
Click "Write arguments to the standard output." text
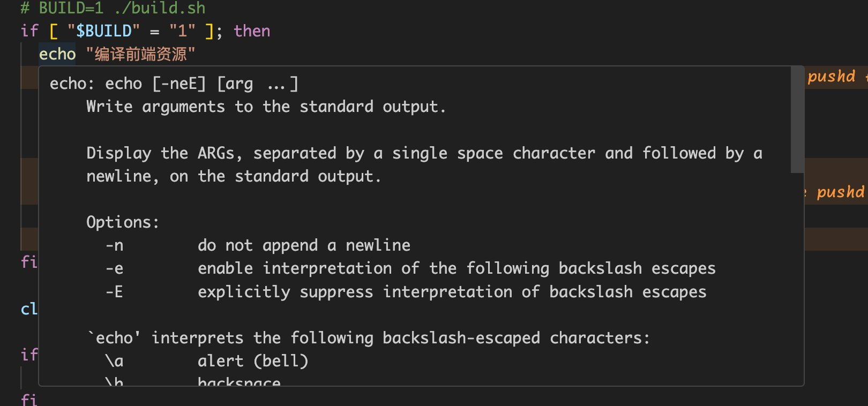click(x=266, y=107)
